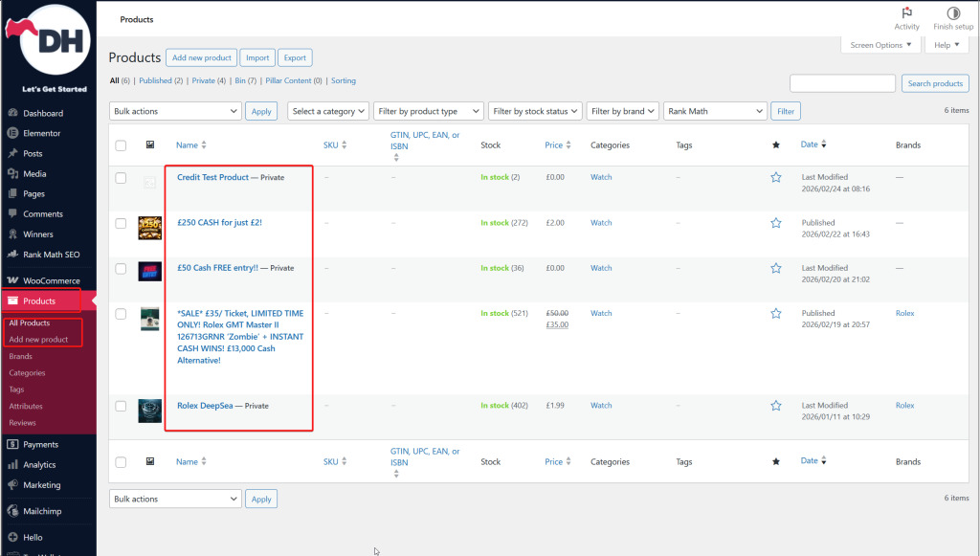980x556 pixels.
Task: Click the Finish setup circle icon
Action: pos(953,13)
